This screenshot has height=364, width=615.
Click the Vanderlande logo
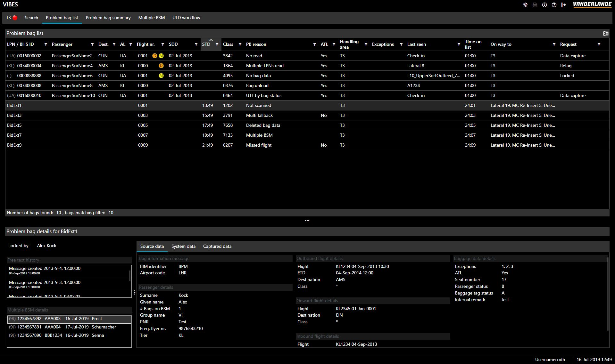[x=592, y=4]
